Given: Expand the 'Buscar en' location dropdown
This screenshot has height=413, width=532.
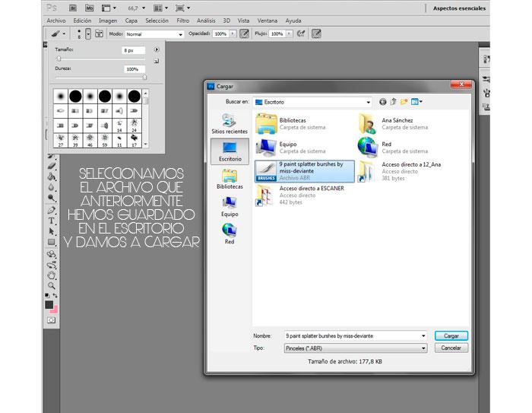Looking at the screenshot, I should (368, 101).
